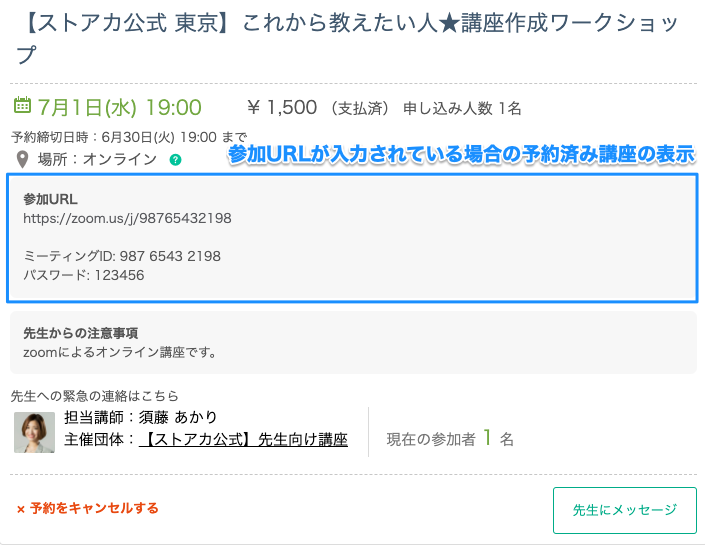The image size is (705, 547).
Task: Click 先生への緊急の連絡はこちら text
Action: [95, 396]
